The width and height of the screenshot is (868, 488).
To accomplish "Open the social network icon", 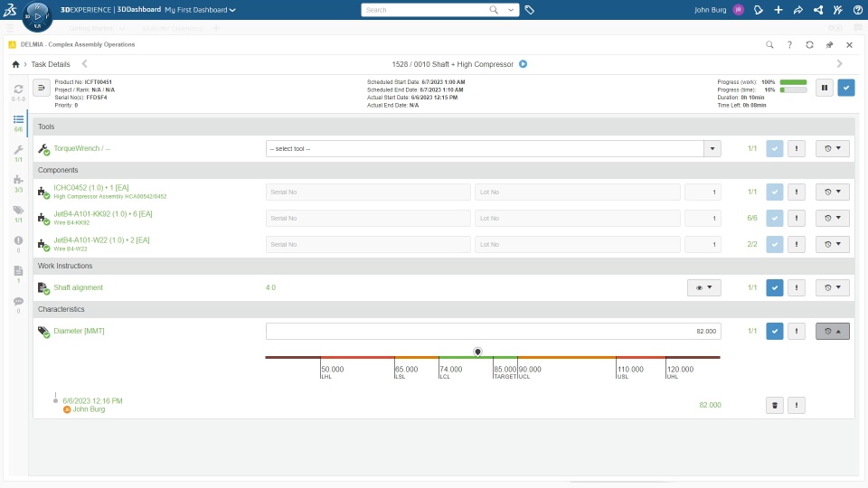I will (x=818, y=10).
